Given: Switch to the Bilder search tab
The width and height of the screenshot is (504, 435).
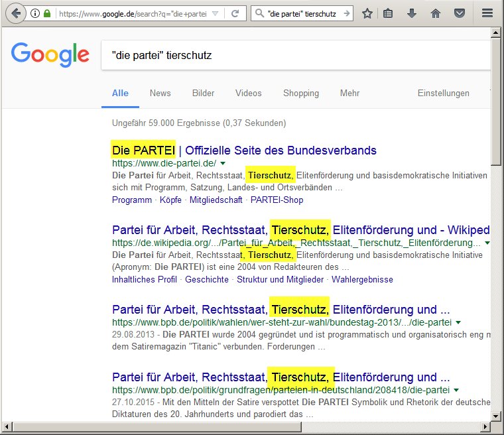Looking at the screenshot, I should coord(203,93).
